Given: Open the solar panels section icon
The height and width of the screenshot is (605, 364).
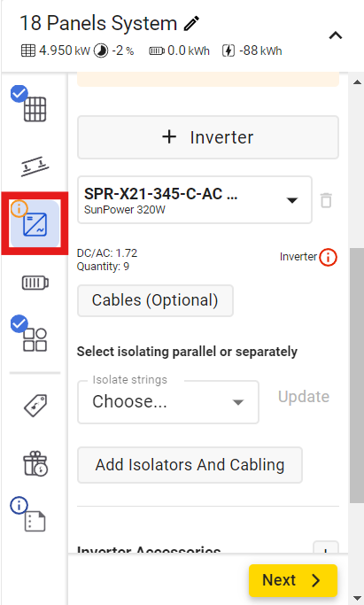Looking at the screenshot, I should click(35, 109).
